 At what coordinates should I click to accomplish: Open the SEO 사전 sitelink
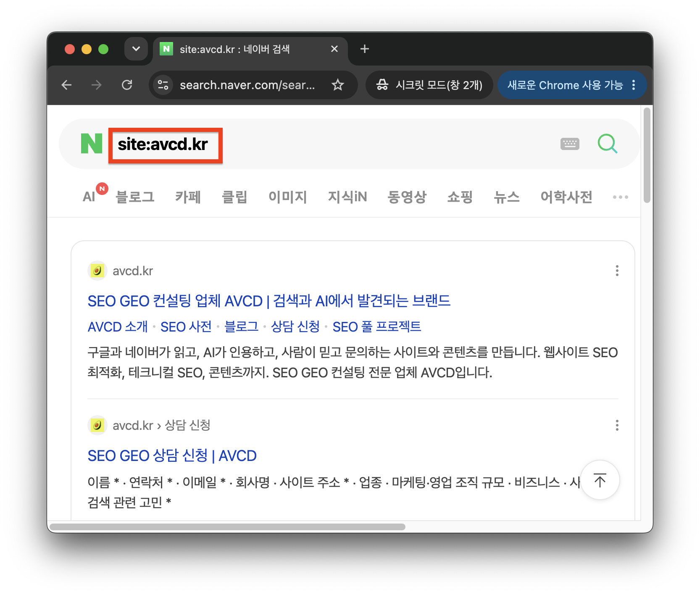(x=186, y=326)
